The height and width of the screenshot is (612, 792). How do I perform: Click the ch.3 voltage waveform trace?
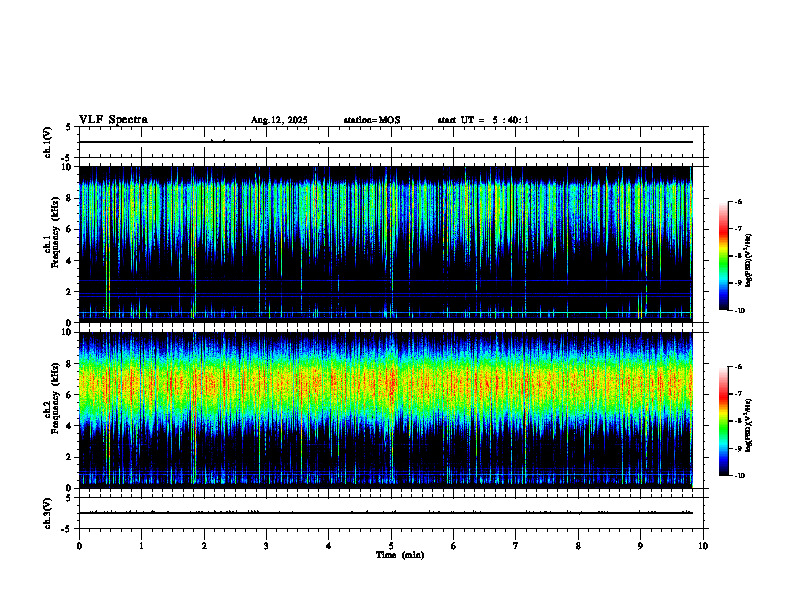385,513
